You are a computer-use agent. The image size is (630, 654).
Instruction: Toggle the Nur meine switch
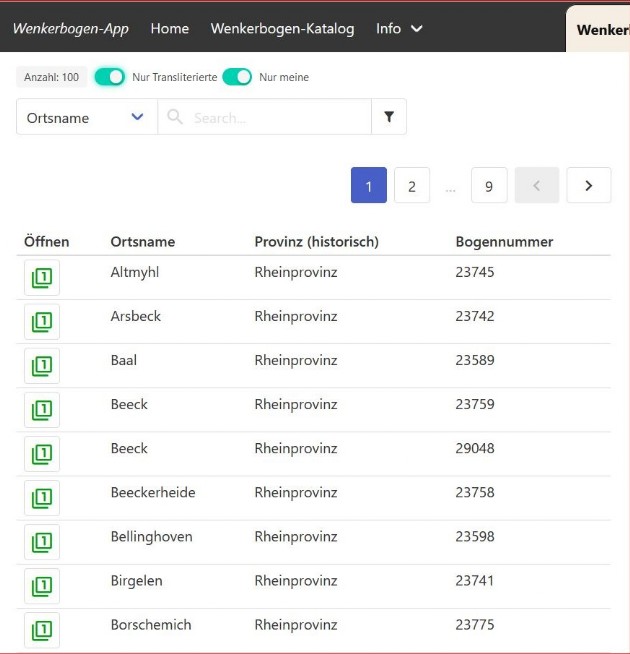pos(237,77)
